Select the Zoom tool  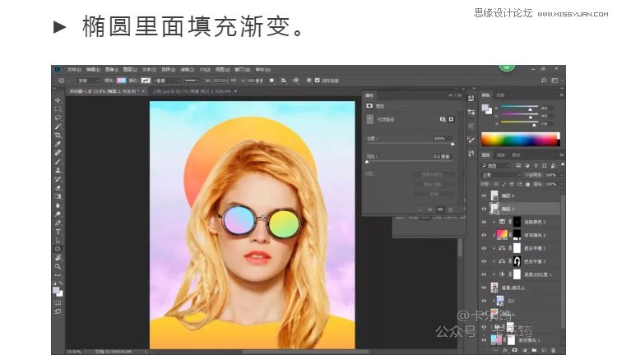[58, 267]
